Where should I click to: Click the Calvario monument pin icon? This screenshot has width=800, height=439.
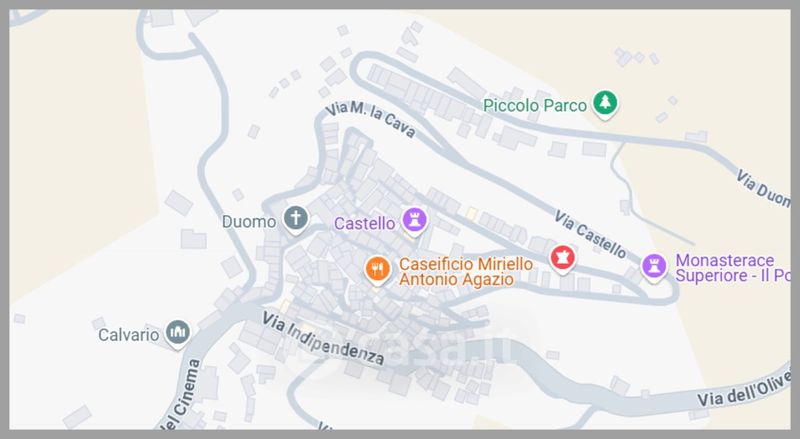tap(177, 334)
